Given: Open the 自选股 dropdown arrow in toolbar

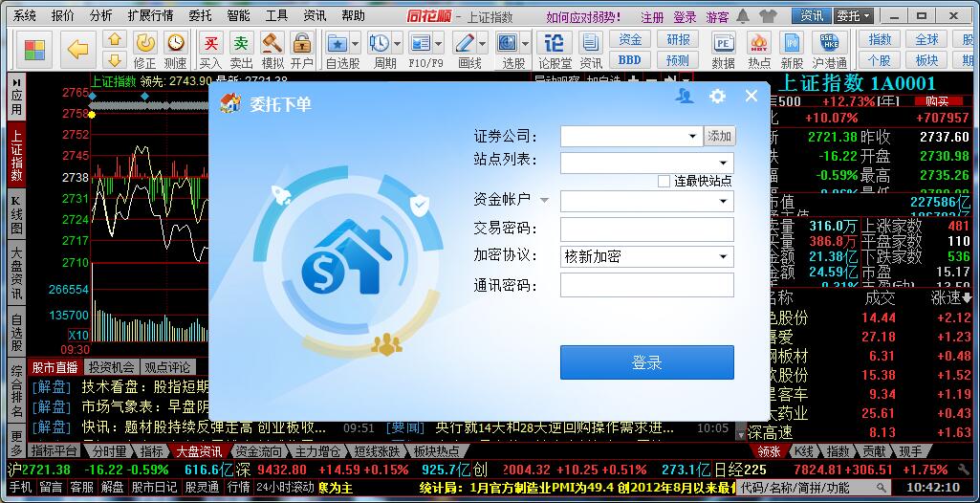Looking at the screenshot, I should [356, 44].
